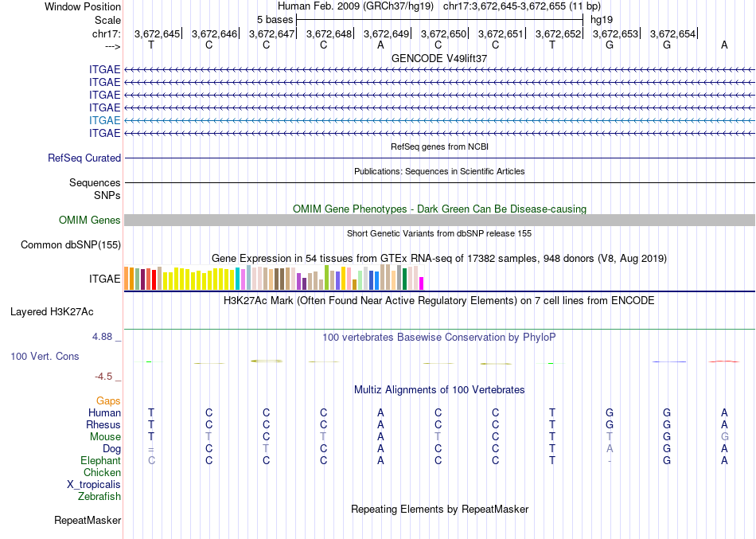Open Gene Expression in 54 tissues GTEx title
The height and width of the screenshot is (539, 756).
(x=439, y=259)
